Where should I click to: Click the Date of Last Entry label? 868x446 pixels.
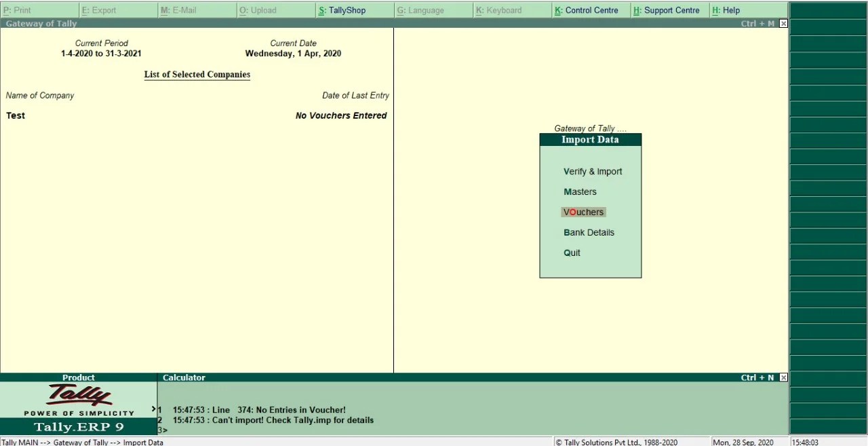(355, 96)
